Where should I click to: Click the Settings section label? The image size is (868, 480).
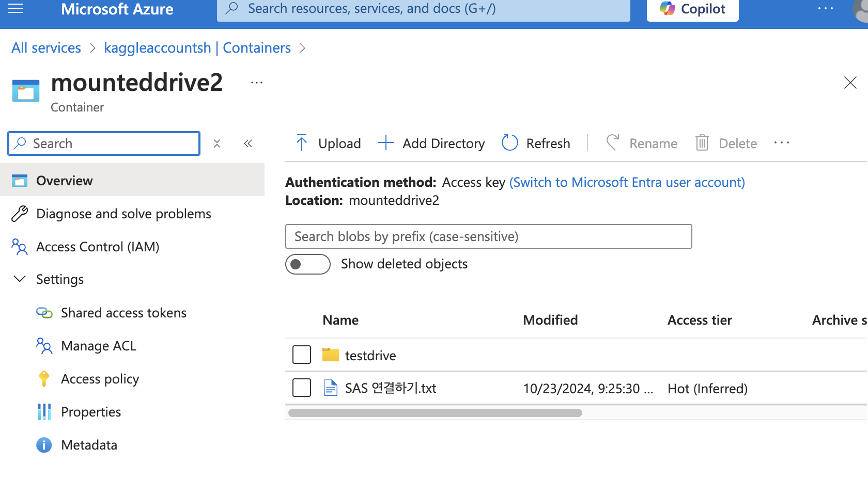[x=60, y=279]
